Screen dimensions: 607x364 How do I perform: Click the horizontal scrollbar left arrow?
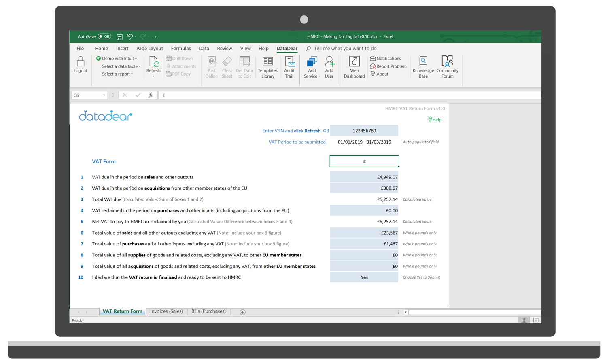click(x=406, y=312)
